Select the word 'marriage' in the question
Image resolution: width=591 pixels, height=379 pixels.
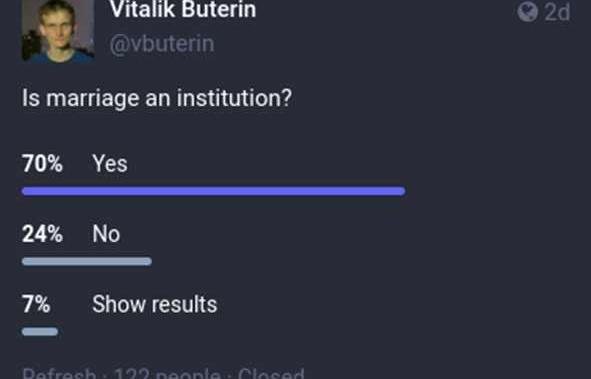[x=94, y=99]
